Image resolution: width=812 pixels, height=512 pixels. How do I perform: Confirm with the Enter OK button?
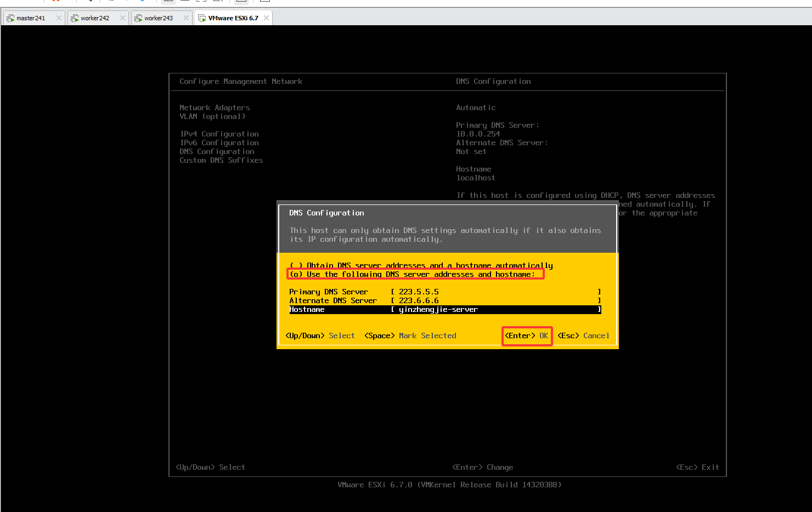(527, 335)
